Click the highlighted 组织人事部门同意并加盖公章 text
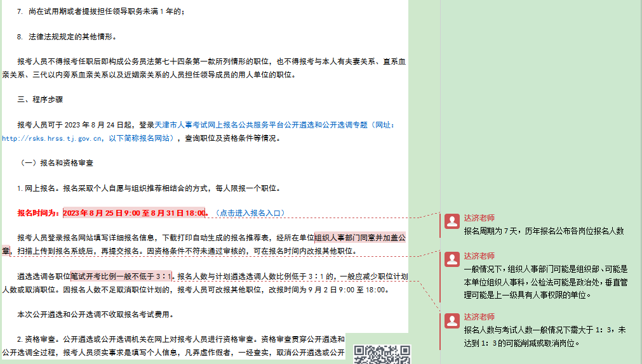This screenshot has height=364, width=642. (x=359, y=238)
